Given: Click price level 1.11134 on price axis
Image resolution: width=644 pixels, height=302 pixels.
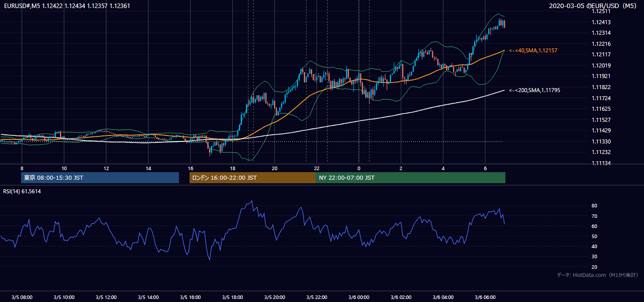Looking at the screenshot, I should (x=601, y=163).
